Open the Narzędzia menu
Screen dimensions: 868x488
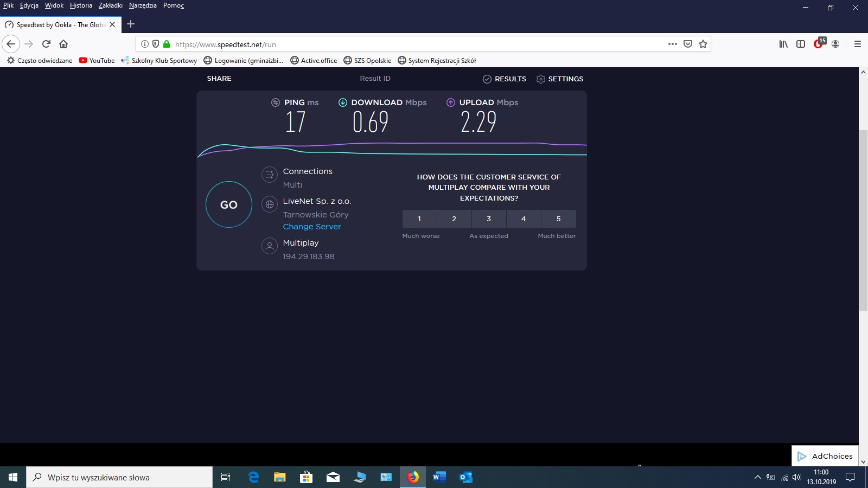[143, 5]
